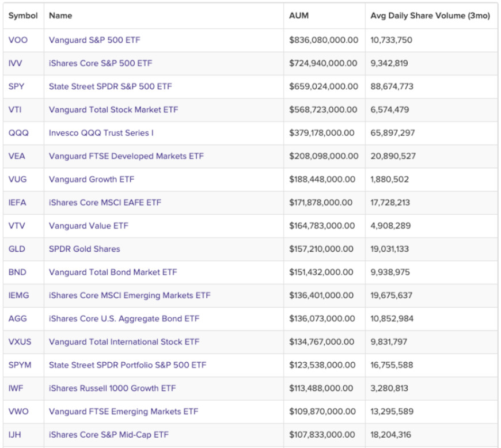The height and width of the screenshot is (448, 501).
Task: Open iShares Core MSCI EAFE ETF
Action: 105,203
